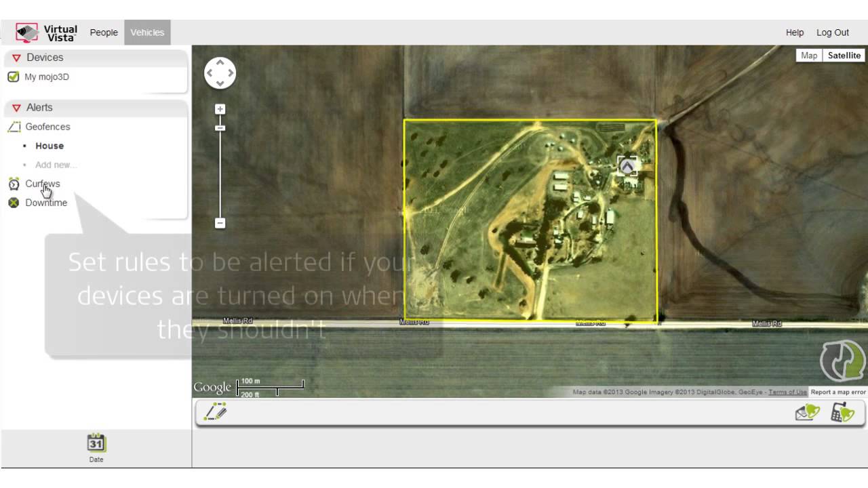Screen dimensions: 868x488
Task: Open the Geofences section
Action: pyautogui.click(x=47, y=127)
